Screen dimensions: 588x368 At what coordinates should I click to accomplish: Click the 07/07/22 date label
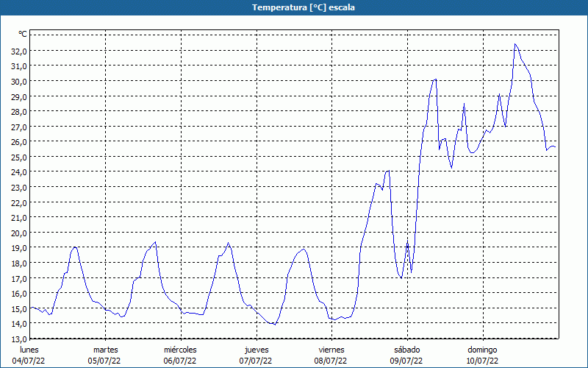click(256, 361)
